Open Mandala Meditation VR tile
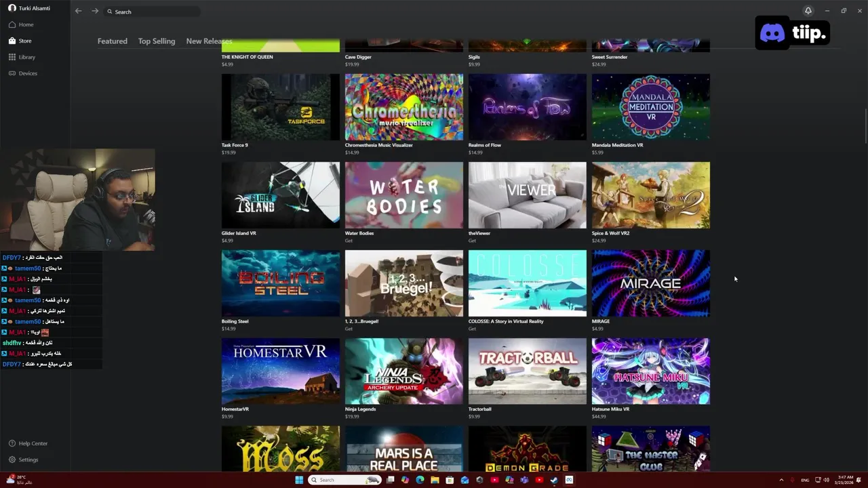This screenshot has width=868, height=488. pos(651,107)
